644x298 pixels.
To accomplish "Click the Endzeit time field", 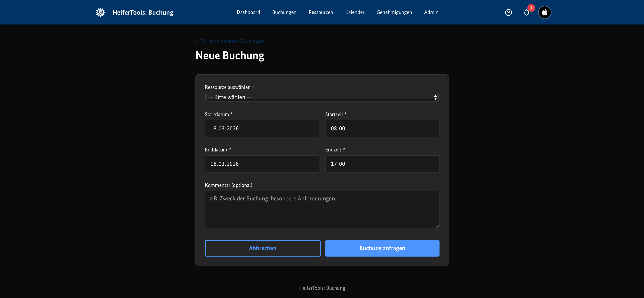I will coord(382,164).
